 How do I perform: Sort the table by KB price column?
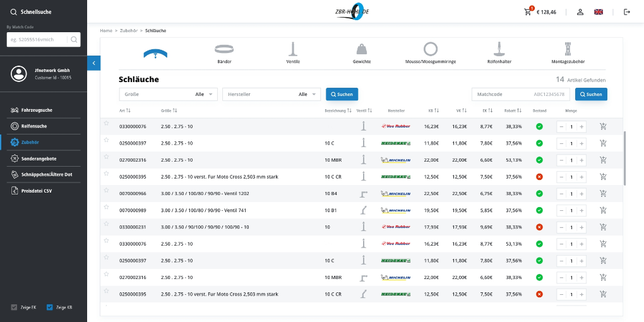coord(434,110)
